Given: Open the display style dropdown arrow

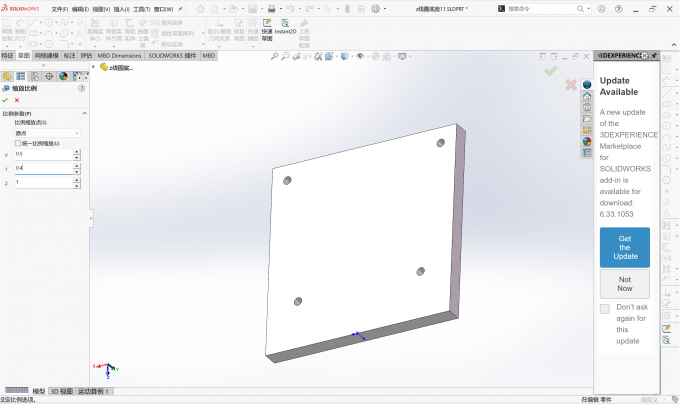Looking at the screenshot, I should point(351,56).
